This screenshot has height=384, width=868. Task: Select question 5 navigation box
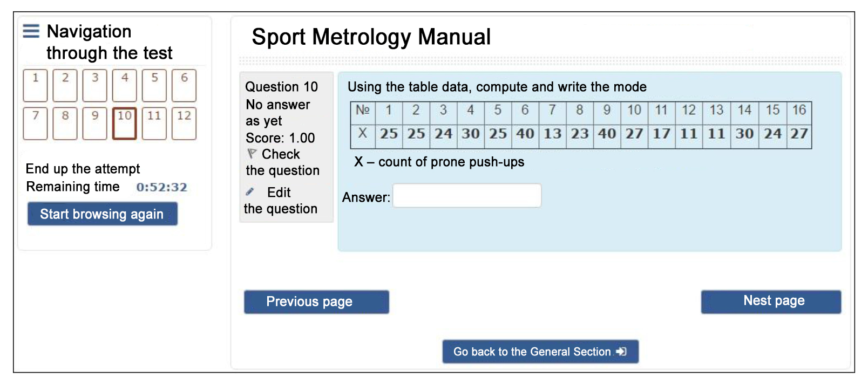click(x=154, y=85)
